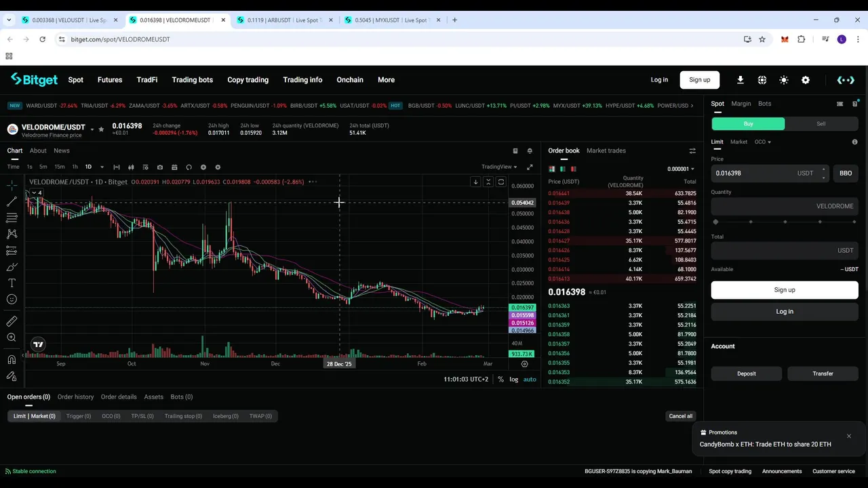Open the language globe icon
Viewport: 868px width, 488px height.
click(x=762, y=80)
